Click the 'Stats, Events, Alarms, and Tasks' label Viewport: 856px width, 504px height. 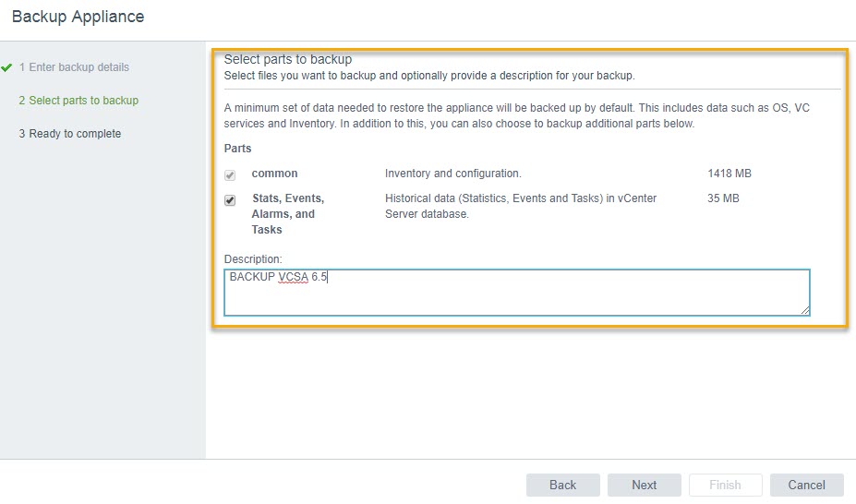point(287,213)
